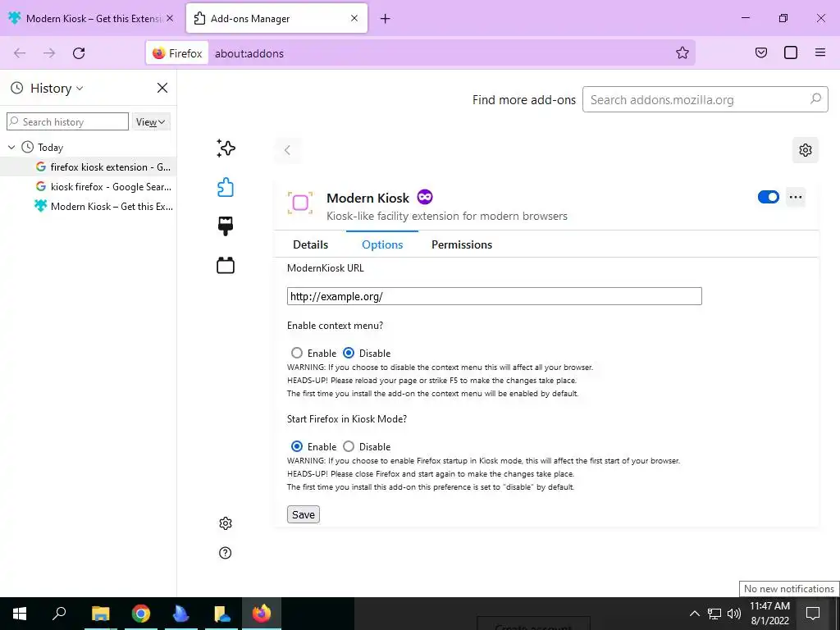Go back to the extensions list

[x=288, y=150]
